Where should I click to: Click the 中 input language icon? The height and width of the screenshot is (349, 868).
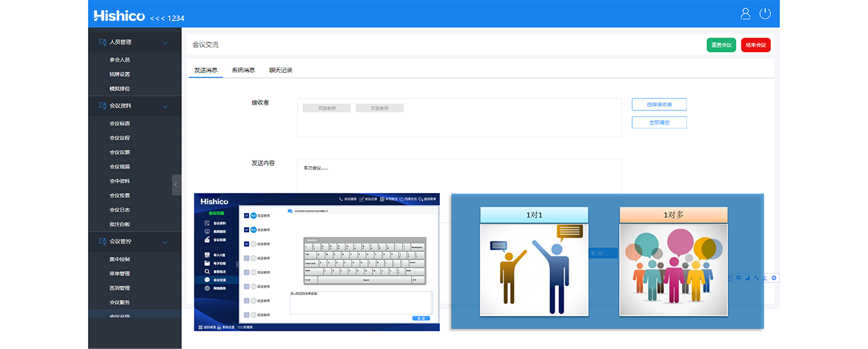coord(738,278)
